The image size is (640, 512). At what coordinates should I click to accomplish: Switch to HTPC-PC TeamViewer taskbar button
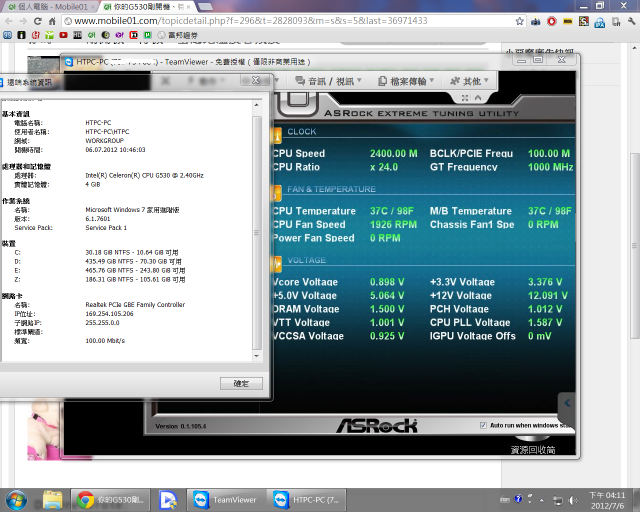coord(307,500)
